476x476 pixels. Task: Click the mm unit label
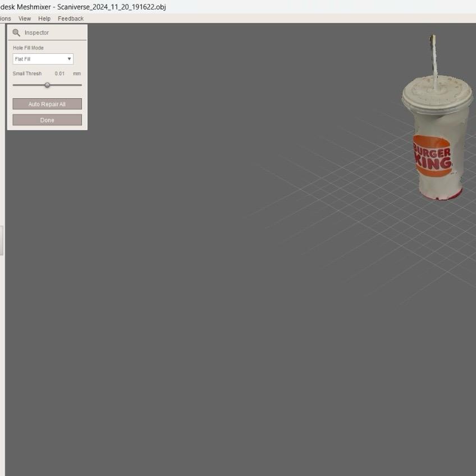tap(77, 74)
